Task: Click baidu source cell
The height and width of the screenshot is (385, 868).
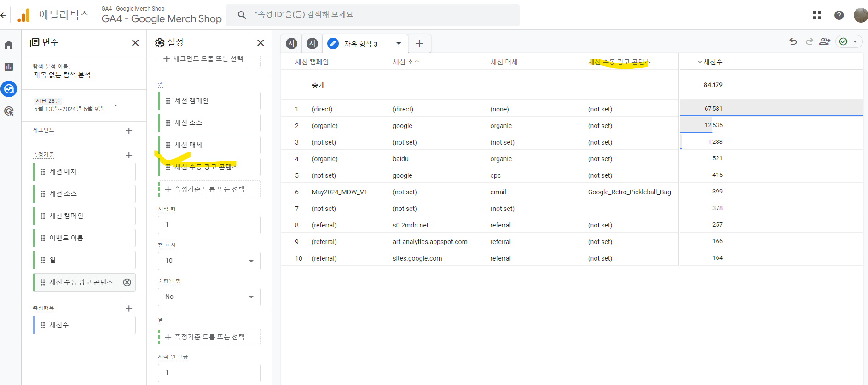Action: tap(400, 159)
